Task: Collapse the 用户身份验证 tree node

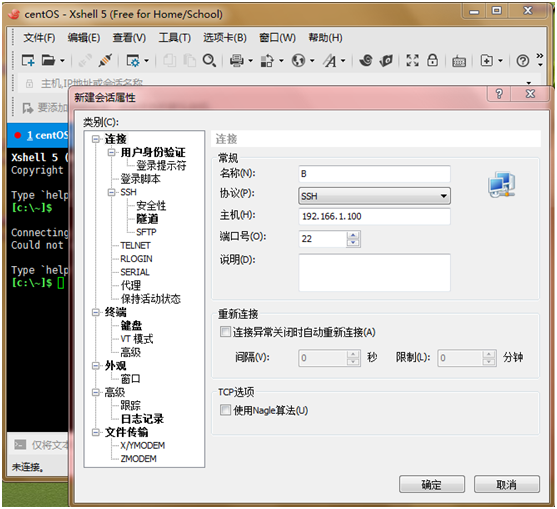Action: (111, 152)
